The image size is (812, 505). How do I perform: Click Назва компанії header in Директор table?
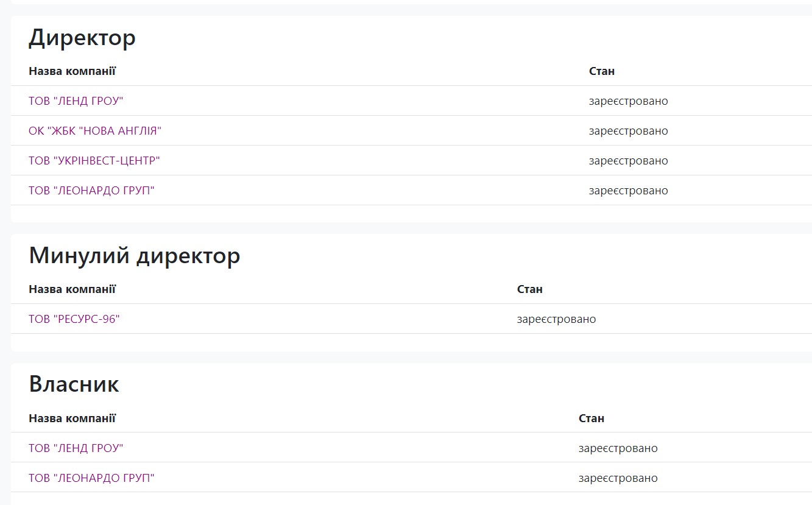pyautogui.click(x=72, y=71)
